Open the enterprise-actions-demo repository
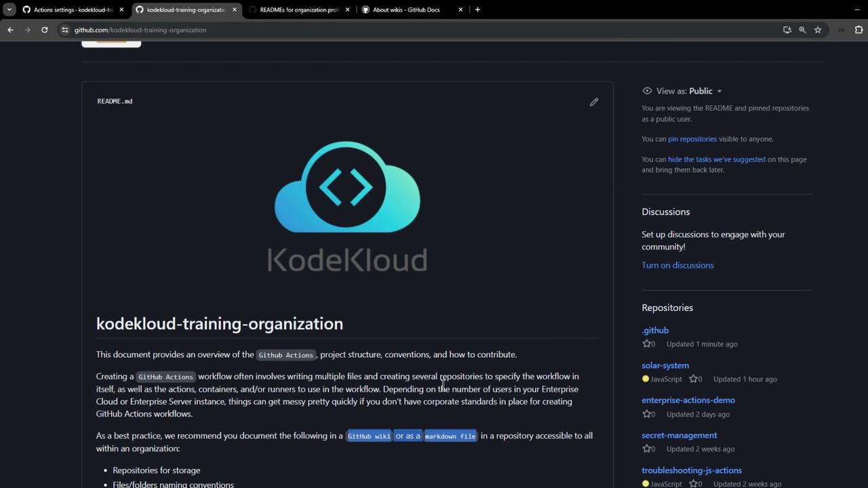Viewport: 868px width, 488px height. 688,400
